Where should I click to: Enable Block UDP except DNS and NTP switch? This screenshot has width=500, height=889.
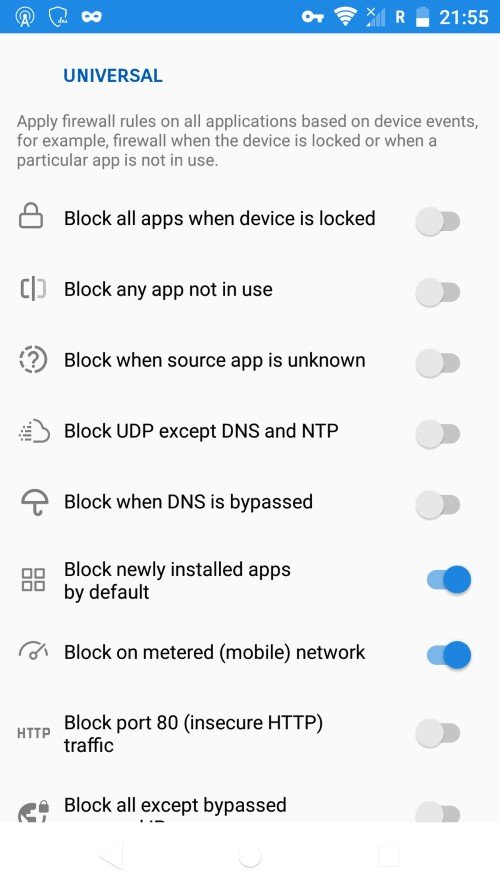(437, 434)
